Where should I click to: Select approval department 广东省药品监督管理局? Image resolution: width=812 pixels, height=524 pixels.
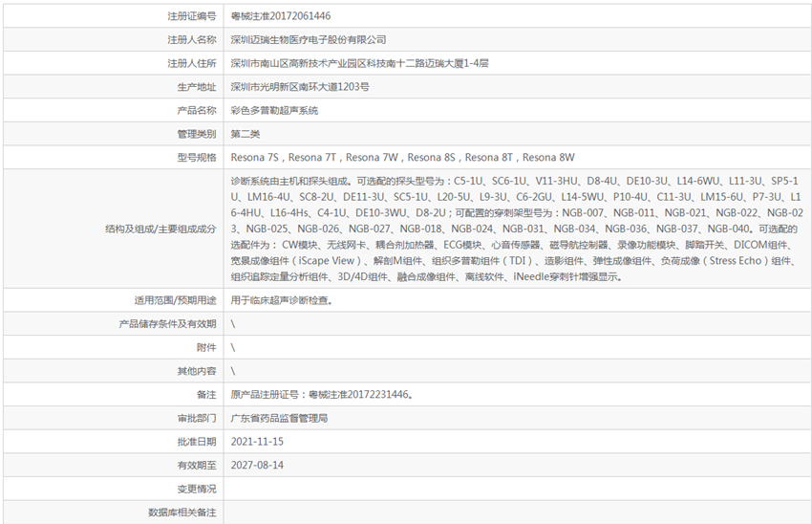tap(279, 418)
